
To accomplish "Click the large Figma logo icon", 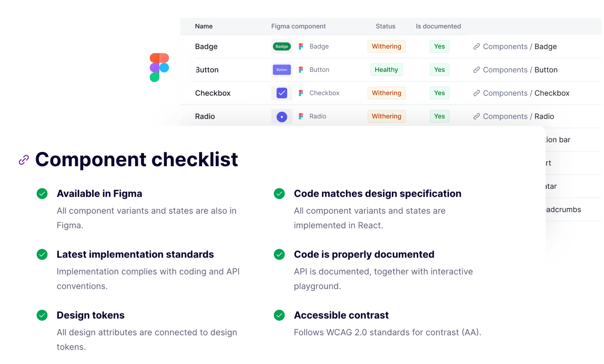I will (159, 68).
